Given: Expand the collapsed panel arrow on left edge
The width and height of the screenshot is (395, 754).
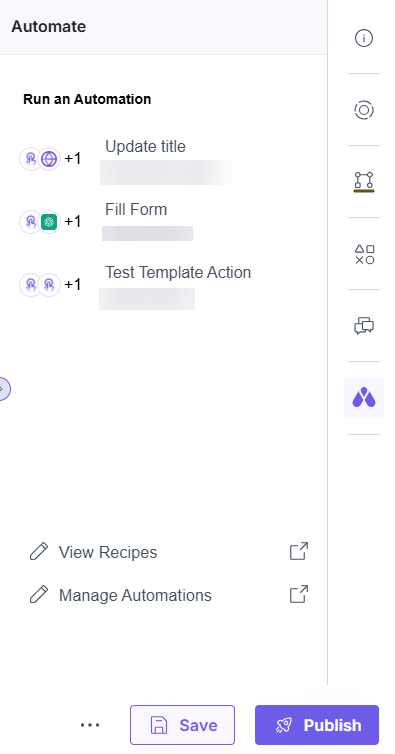Looking at the screenshot, I should coord(3,389).
